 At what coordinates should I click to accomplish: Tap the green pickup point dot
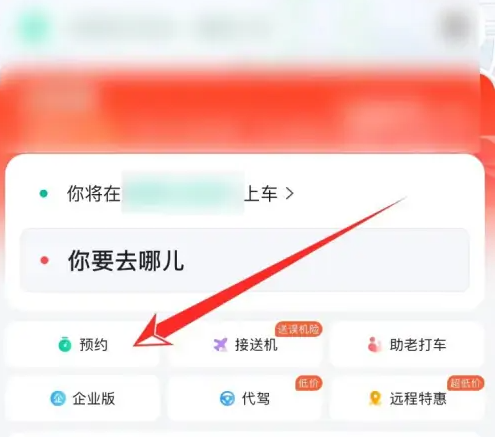(43, 194)
